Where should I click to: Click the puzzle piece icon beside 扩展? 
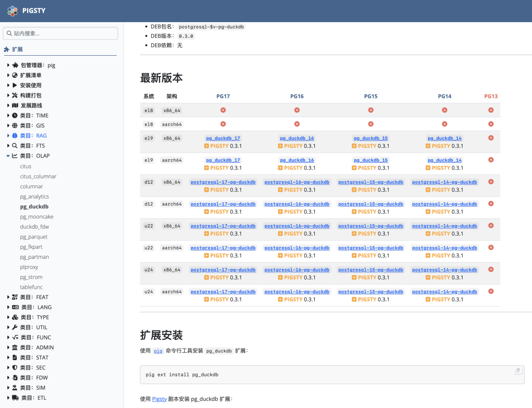(6, 50)
